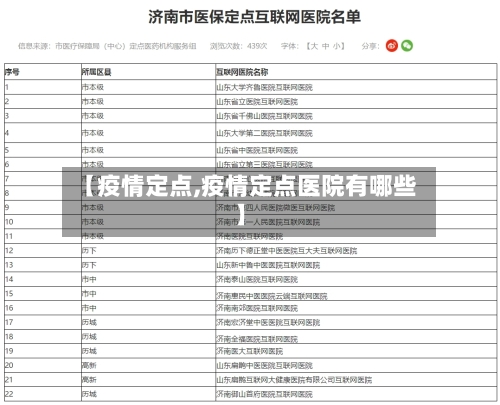Click the page title 济南市医保定点互联网医院名单
This screenshot has width=500, height=405.
point(254,17)
